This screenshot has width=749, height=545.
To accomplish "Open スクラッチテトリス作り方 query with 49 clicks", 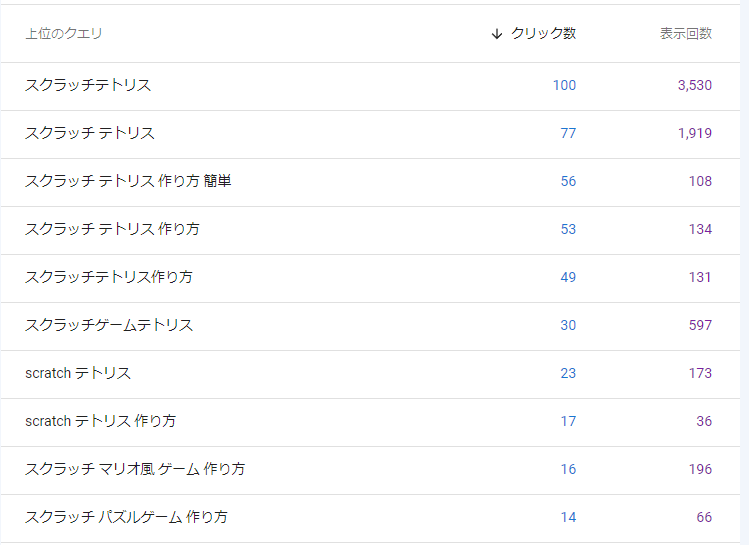I will [x=109, y=278].
